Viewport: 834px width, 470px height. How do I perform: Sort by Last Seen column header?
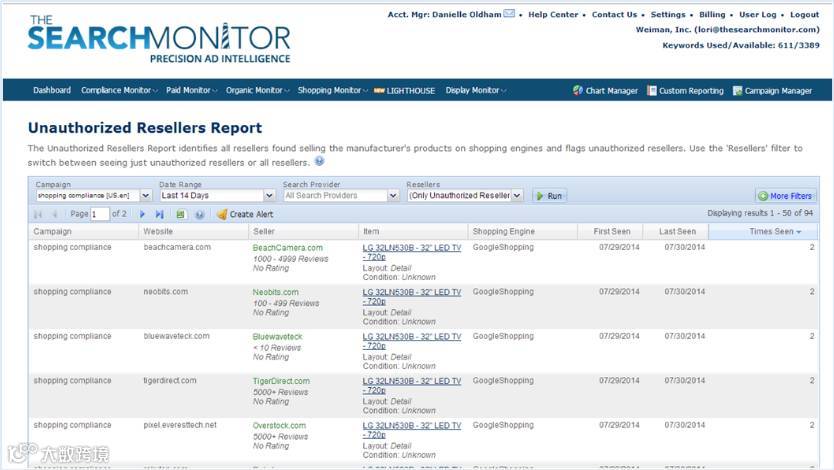[x=676, y=231]
